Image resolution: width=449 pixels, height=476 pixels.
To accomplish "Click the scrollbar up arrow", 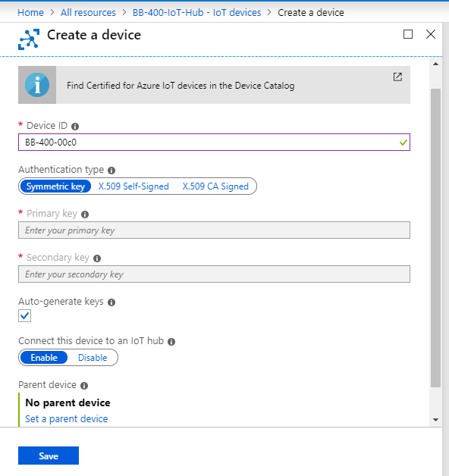I will [435, 64].
